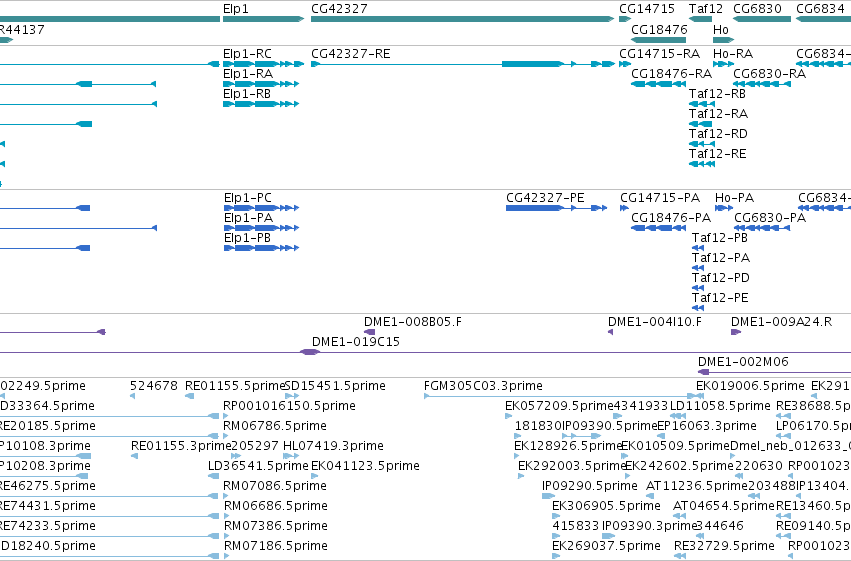Select transcript Taf12-RA
This screenshot has width=851, height=561.
tap(701, 124)
